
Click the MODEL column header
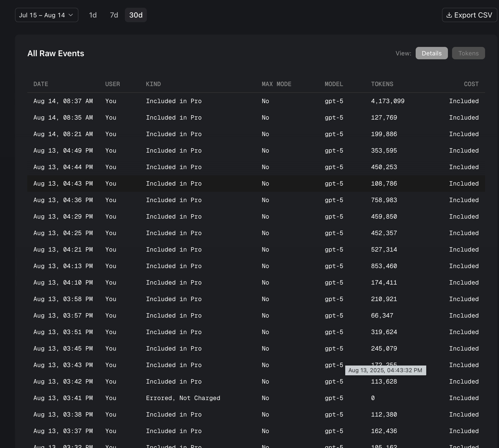click(x=334, y=84)
